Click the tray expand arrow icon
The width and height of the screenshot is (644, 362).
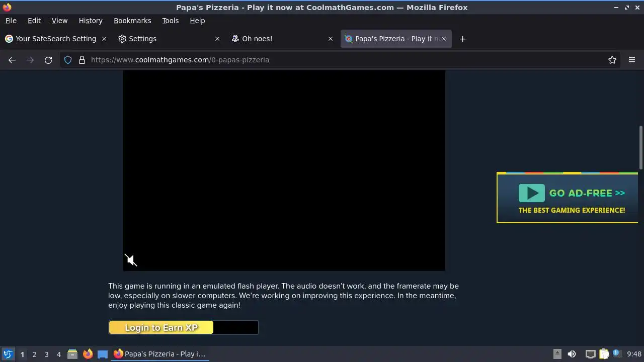point(557,354)
